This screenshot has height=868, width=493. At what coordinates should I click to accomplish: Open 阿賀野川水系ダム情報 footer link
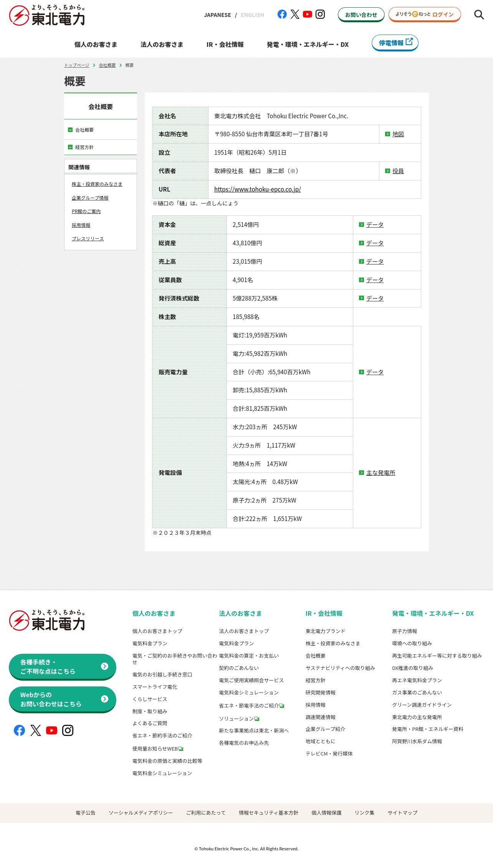click(x=417, y=741)
